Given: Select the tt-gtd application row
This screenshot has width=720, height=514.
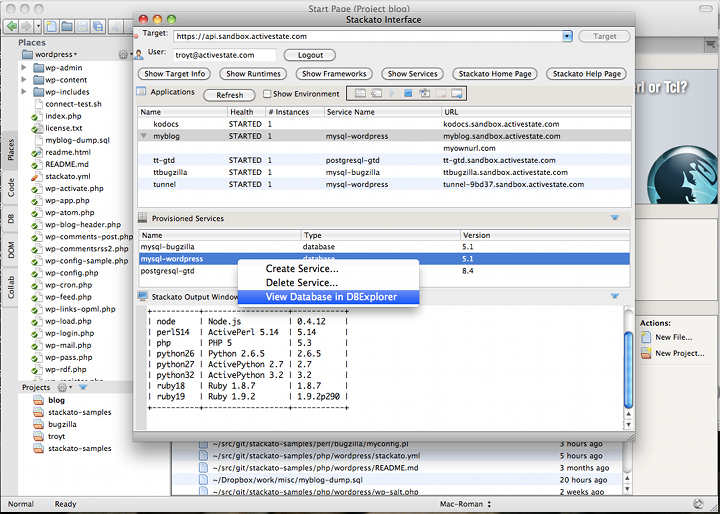Looking at the screenshot, I should tap(384, 160).
